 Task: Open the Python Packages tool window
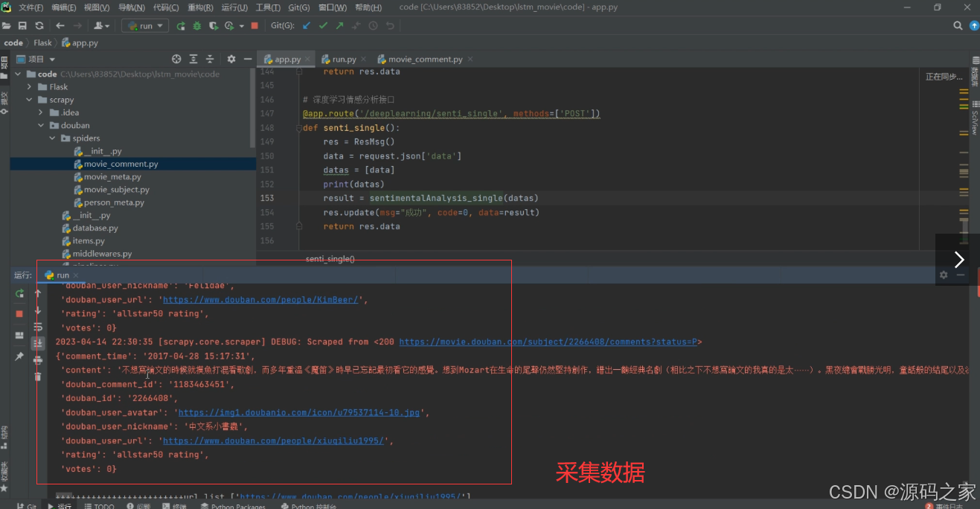tap(233, 506)
